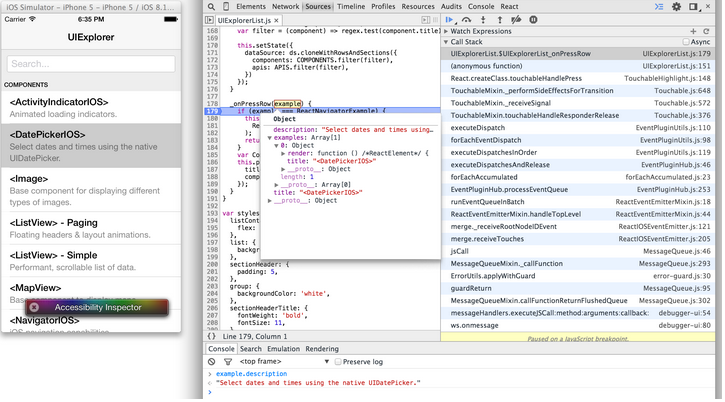
Task: Check the Preserve log checkbox
Action: click(338, 360)
